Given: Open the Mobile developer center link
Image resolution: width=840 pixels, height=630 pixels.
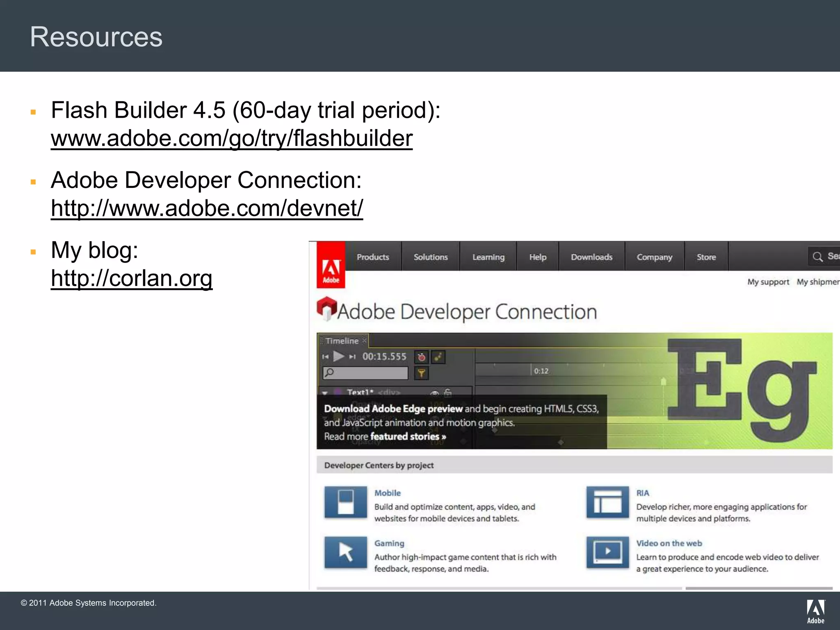Looking at the screenshot, I should (x=388, y=493).
